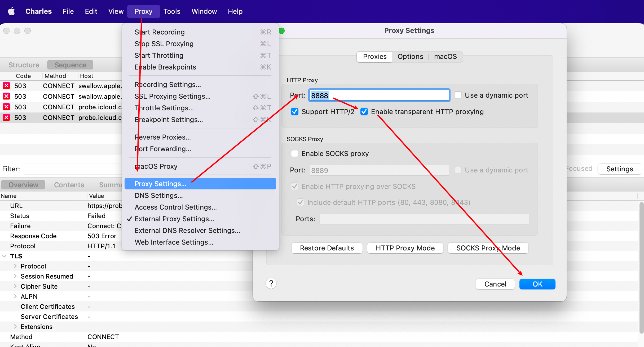Viewport: 644px width, 347px height.
Task: Select Enable Breakpoints menu item
Action: tap(200, 67)
